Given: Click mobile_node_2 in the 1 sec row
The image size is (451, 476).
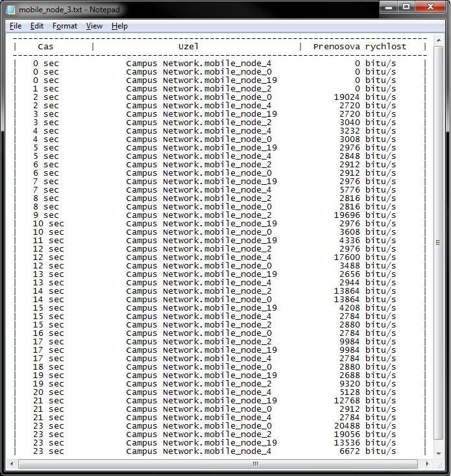Looking at the screenshot, I should pos(238,89).
